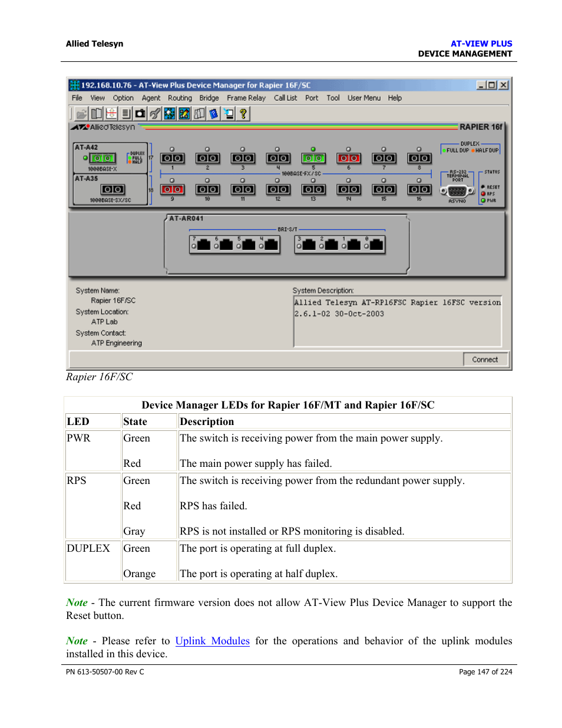Viewport: 562px width, 728px height.
Task: Open the Routing menu
Action: (180, 98)
